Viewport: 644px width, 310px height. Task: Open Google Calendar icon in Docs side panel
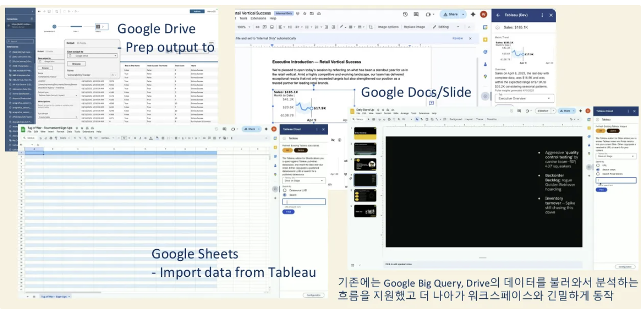tap(486, 28)
